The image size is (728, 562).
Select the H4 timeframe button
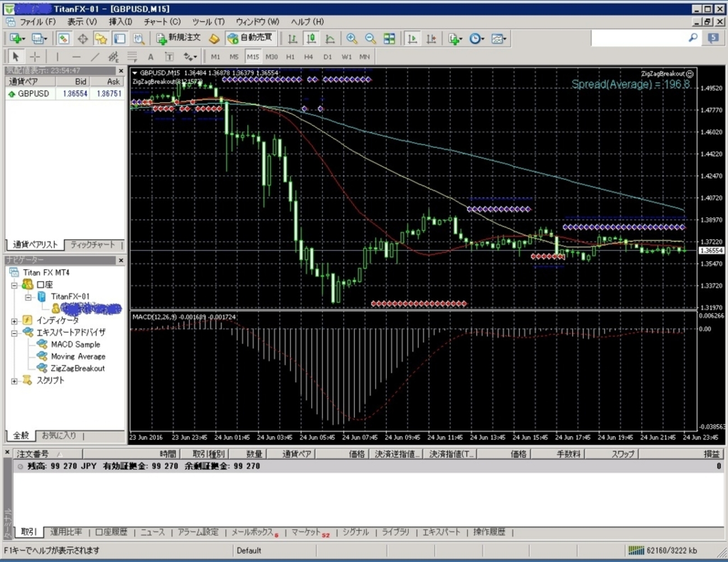[x=308, y=57]
